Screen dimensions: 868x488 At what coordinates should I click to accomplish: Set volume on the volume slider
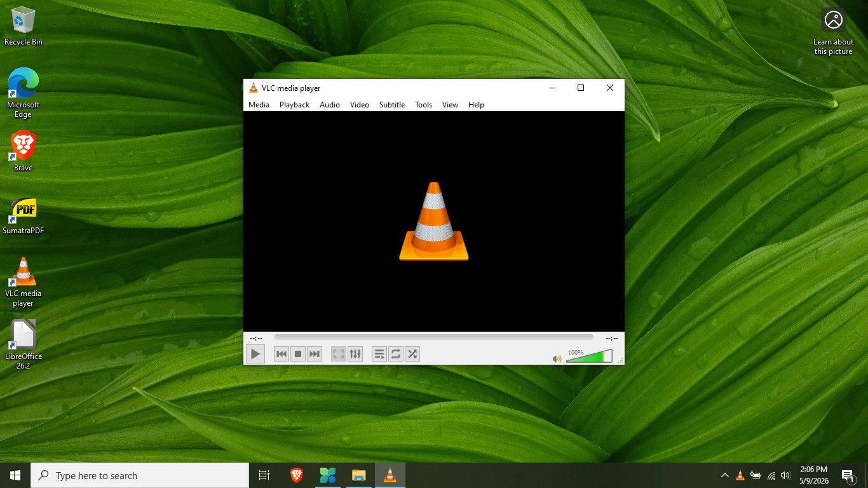(589, 356)
